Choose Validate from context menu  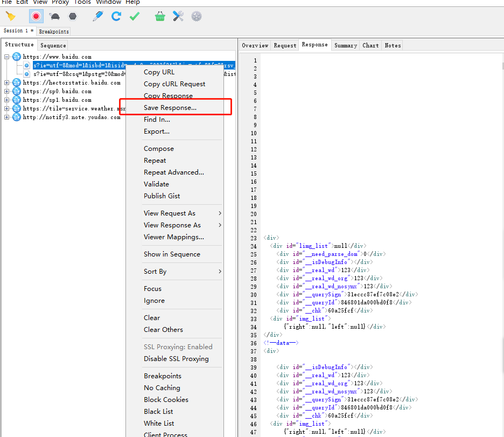click(174, 184)
